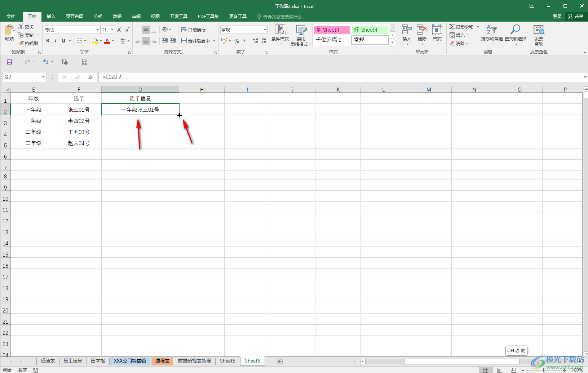Click text orientation icon
The image size is (588, 373).
tap(165, 30)
